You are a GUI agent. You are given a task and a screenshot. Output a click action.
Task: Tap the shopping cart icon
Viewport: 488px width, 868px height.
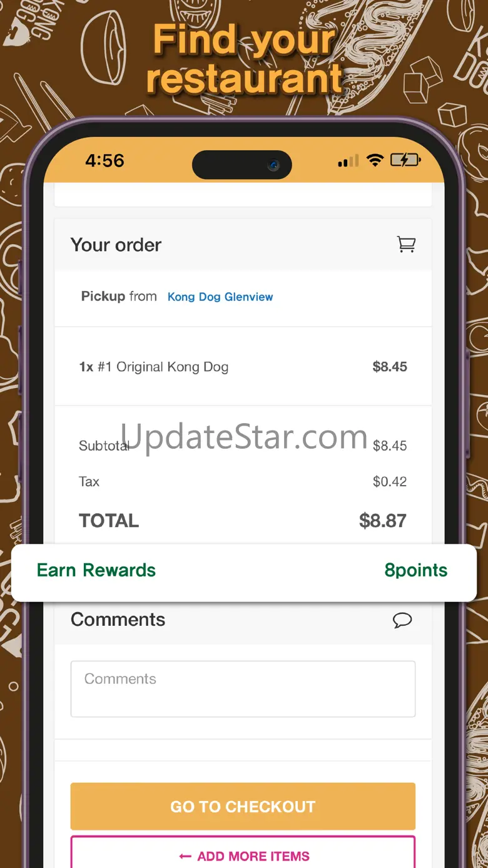[x=406, y=244]
